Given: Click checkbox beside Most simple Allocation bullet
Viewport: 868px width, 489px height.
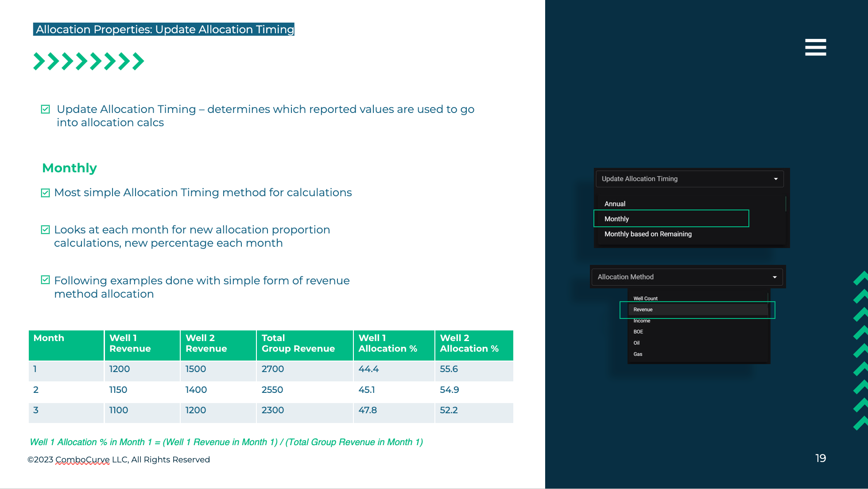Looking at the screenshot, I should click(45, 193).
